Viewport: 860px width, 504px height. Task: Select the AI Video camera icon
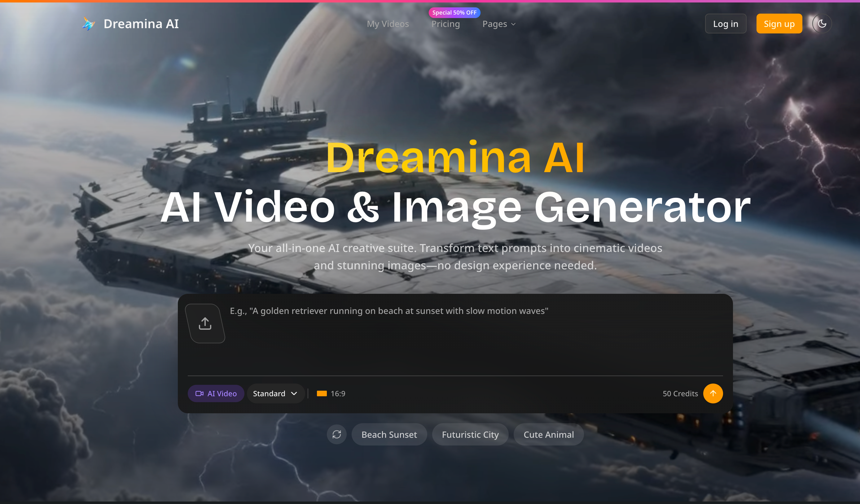point(200,393)
